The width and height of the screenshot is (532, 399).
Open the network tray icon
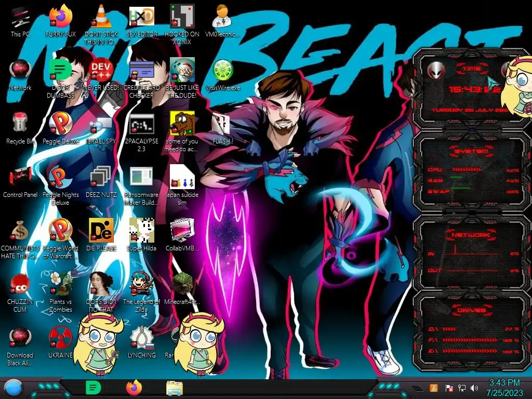(x=461, y=388)
